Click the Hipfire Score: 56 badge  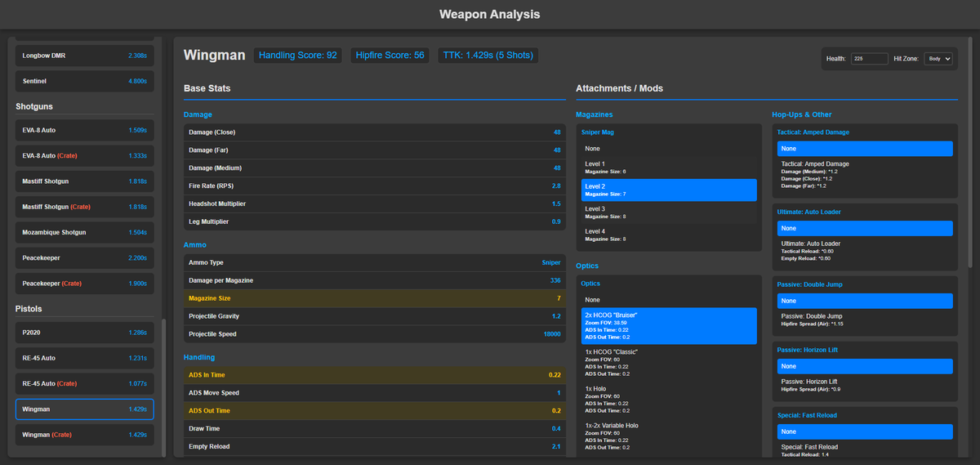pyautogui.click(x=390, y=56)
